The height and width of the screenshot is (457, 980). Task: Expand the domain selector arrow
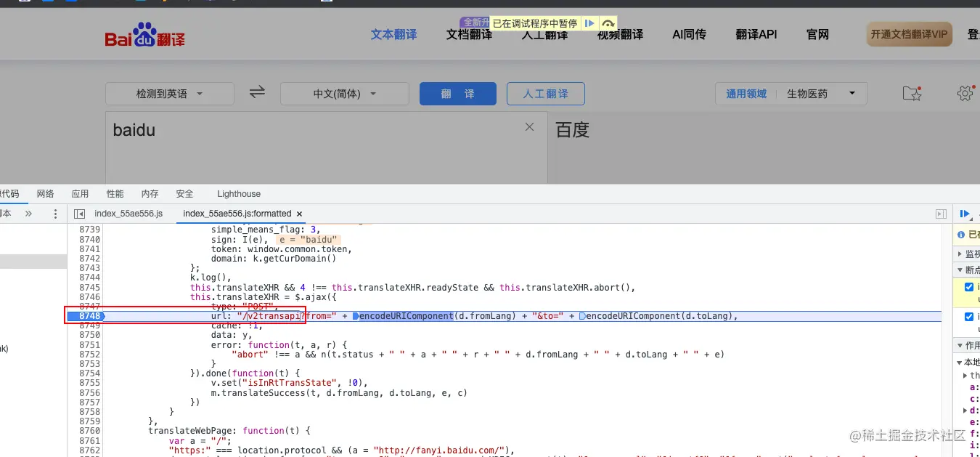(x=852, y=93)
